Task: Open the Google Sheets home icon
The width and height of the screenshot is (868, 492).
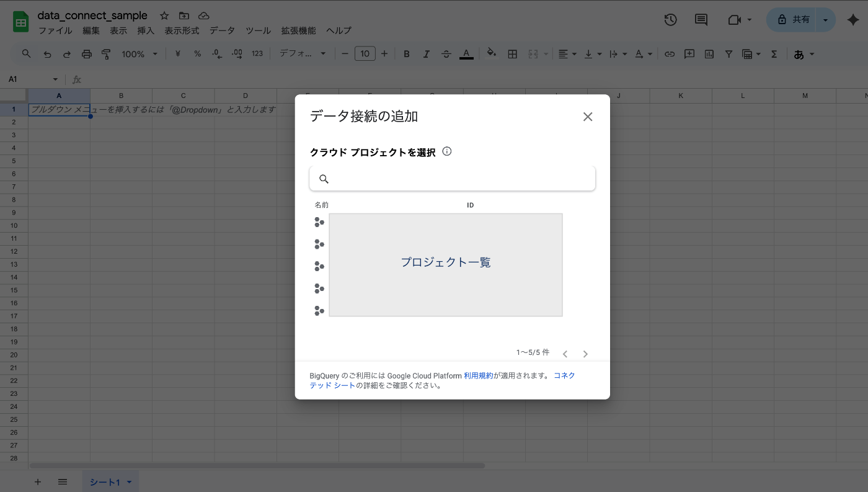Action: [x=21, y=22]
